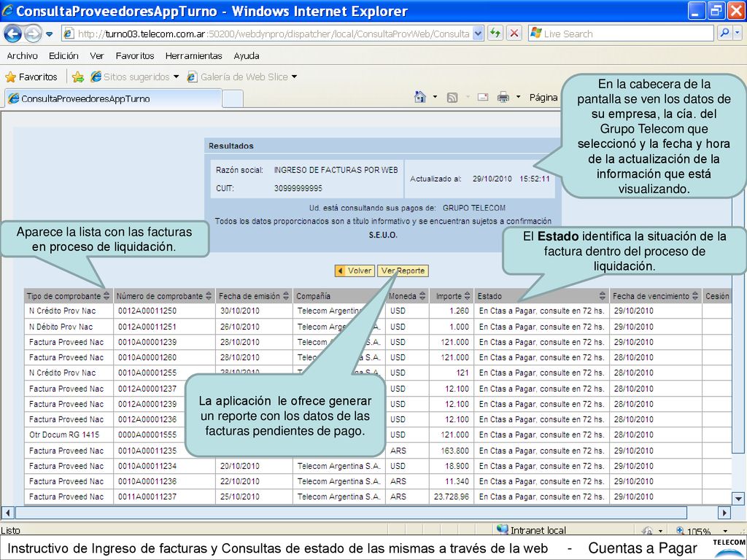Click the horizontal scrollbar left arrow
Screen dimensions: 747x560
(7, 513)
